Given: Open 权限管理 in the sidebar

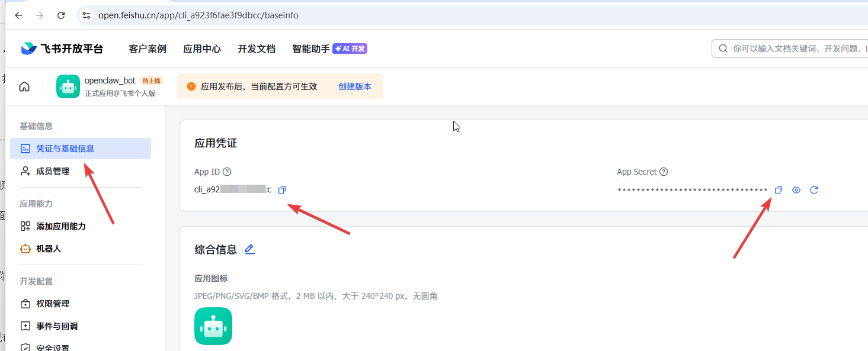Looking at the screenshot, I should click(x=53, y=304).
